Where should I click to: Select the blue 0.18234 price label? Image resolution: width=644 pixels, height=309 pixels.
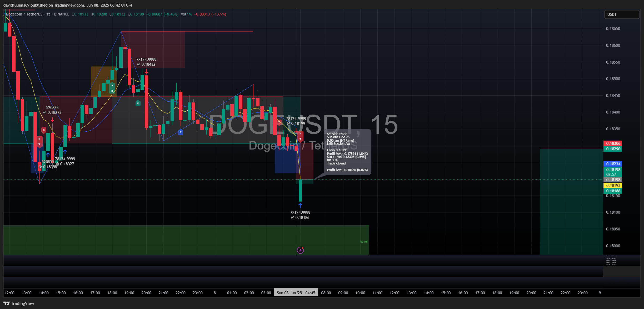pos(613,164)
